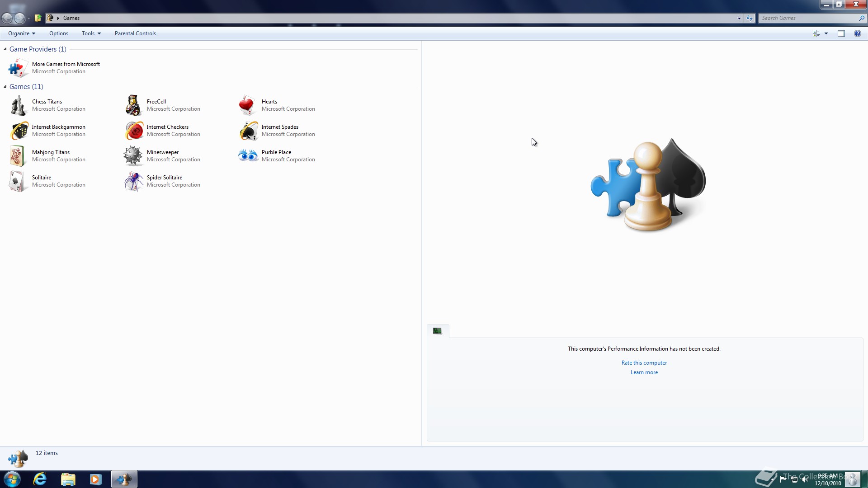Open the change view dropdown arrow

826,33
